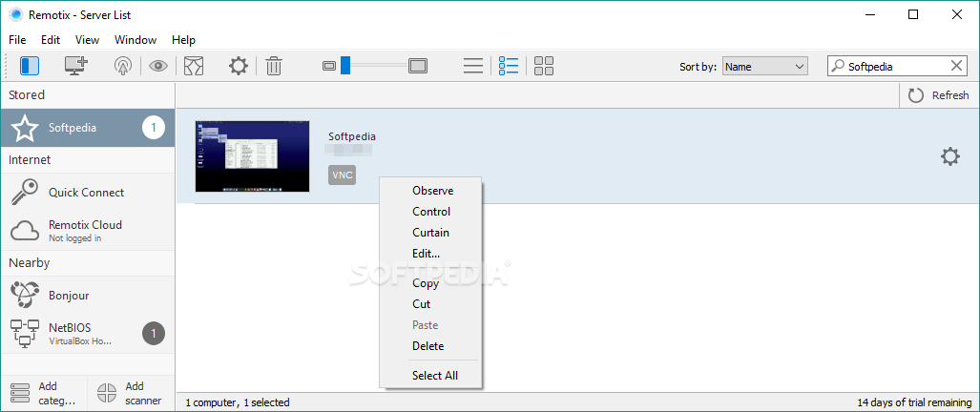Click the Softpedia computer name label
Screen dimensions: 980x412
[x=352, y=136]
